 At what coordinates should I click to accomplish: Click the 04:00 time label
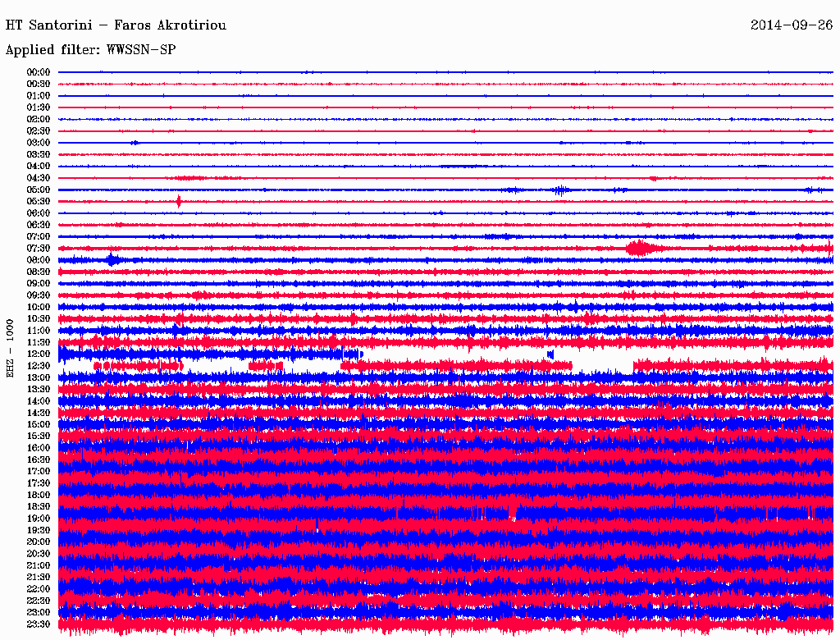click(x=38, y=167)
